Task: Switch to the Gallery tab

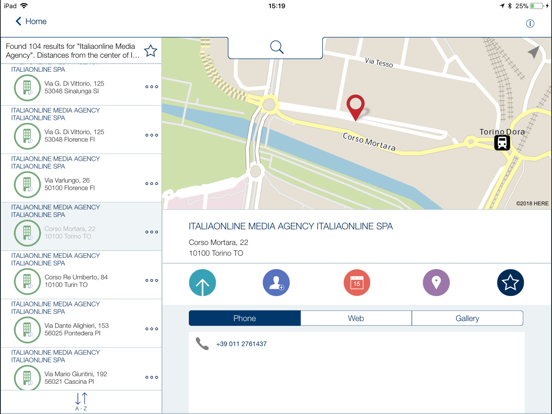Action: [467, 318]
